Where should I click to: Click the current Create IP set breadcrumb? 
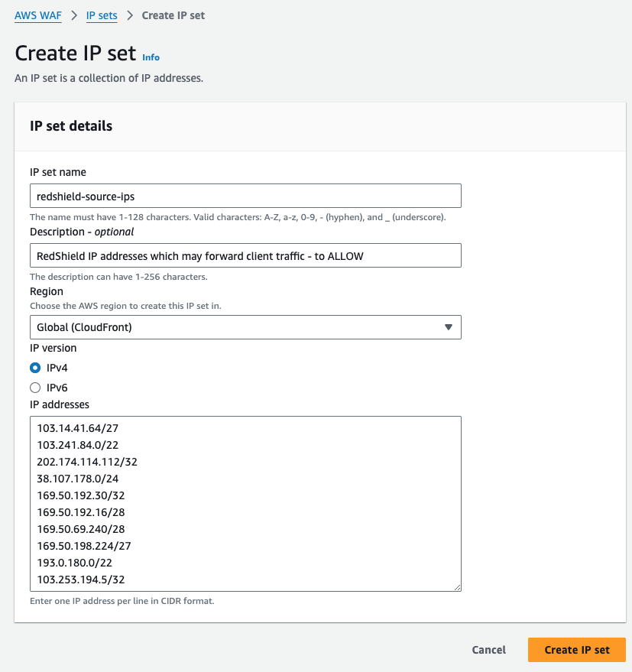[173, 15]
